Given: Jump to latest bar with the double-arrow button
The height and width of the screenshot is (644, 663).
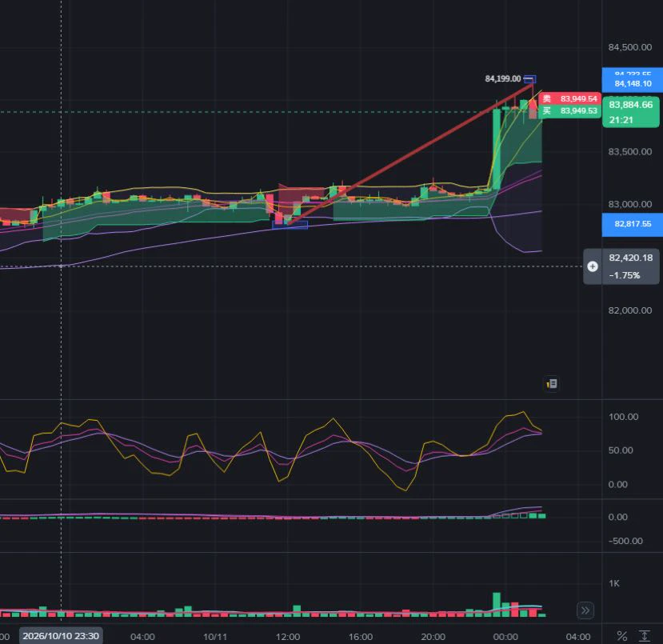Looking at the screenshot, I should (585, 610).
